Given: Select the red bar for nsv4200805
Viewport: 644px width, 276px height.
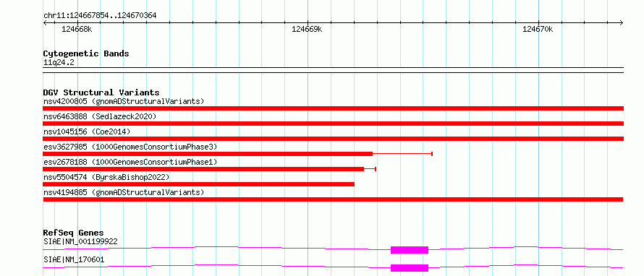Looking at the screenshot, I should tap(333, 108).
